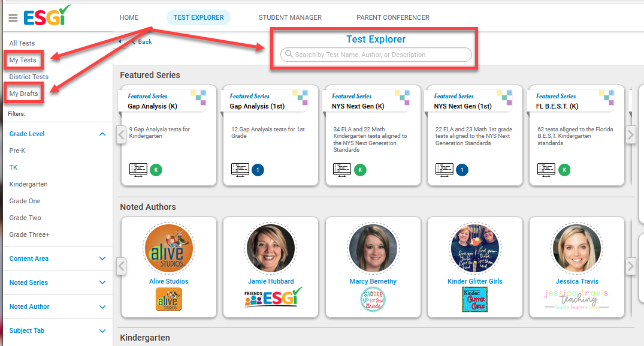Filter by Grade One
The width and height of the screenshot is (644, 346).
pyautogui.click(x=25, y=201)
